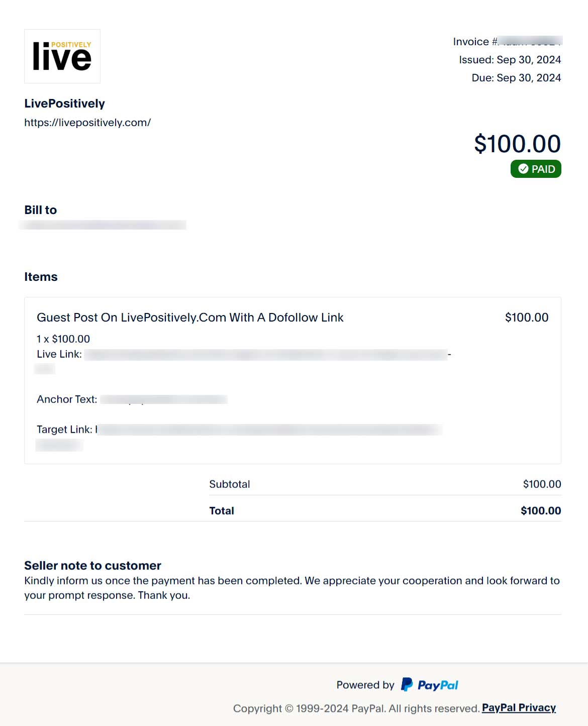Click the Subtotal amount value

coord(542,484)
